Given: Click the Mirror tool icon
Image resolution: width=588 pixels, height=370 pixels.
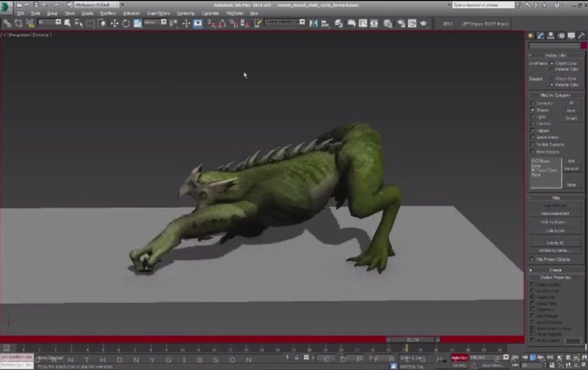Looking at the screenshot, I should (x=313, y=23).
